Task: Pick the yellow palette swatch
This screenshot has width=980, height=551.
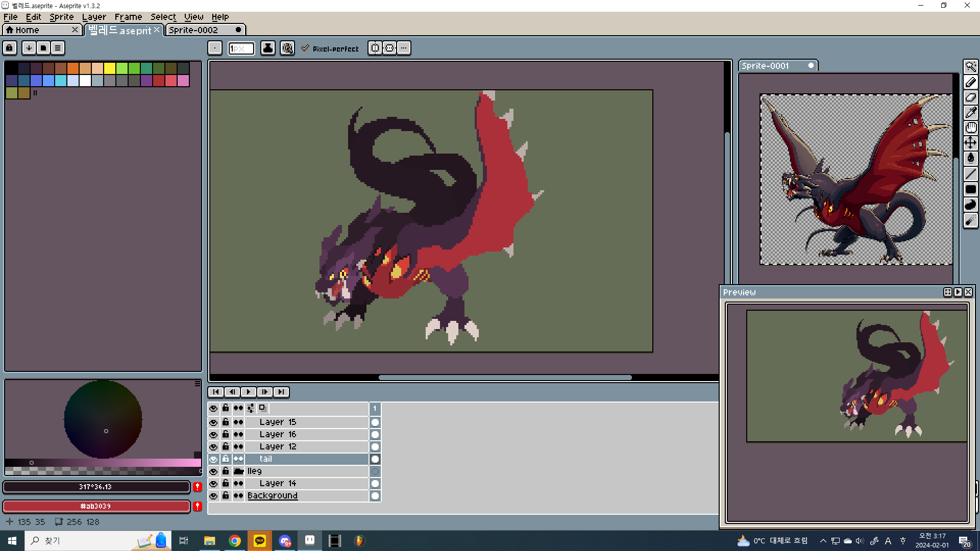Action: click(109, 68)
